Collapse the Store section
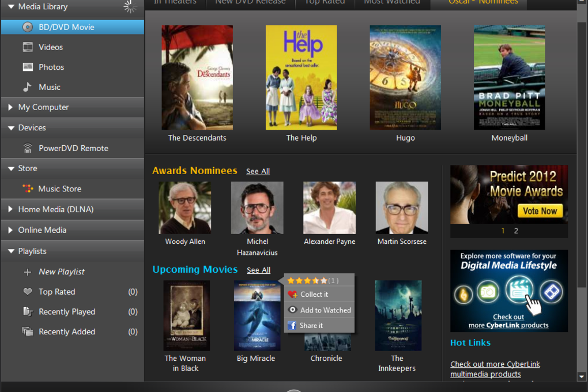 (11, 168)
